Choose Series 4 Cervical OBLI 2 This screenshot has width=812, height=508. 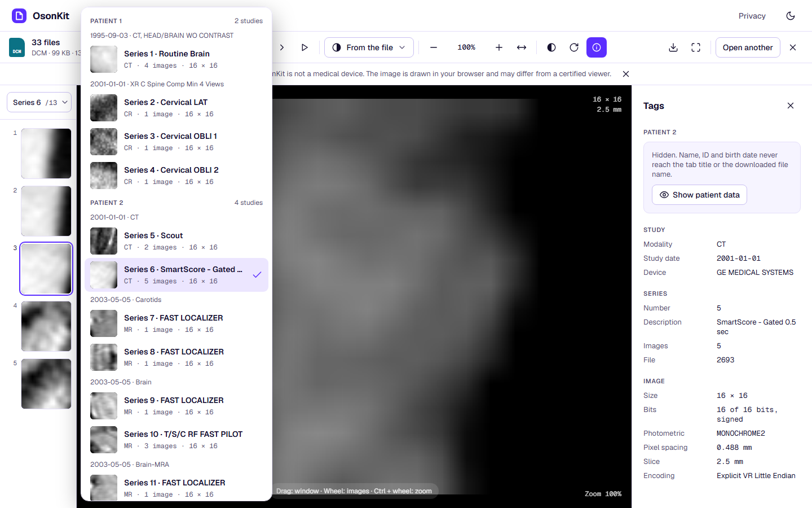[x=176, y=176]
